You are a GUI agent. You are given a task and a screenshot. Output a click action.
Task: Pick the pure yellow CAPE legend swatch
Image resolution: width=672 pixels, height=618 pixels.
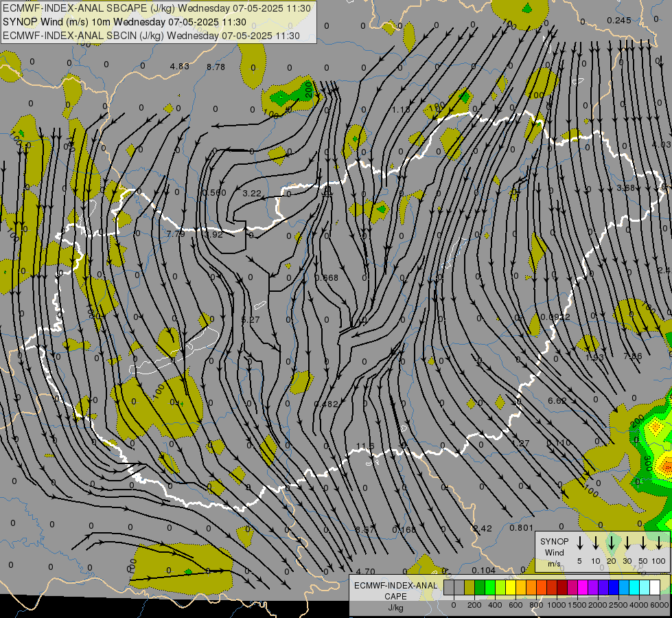511,587
